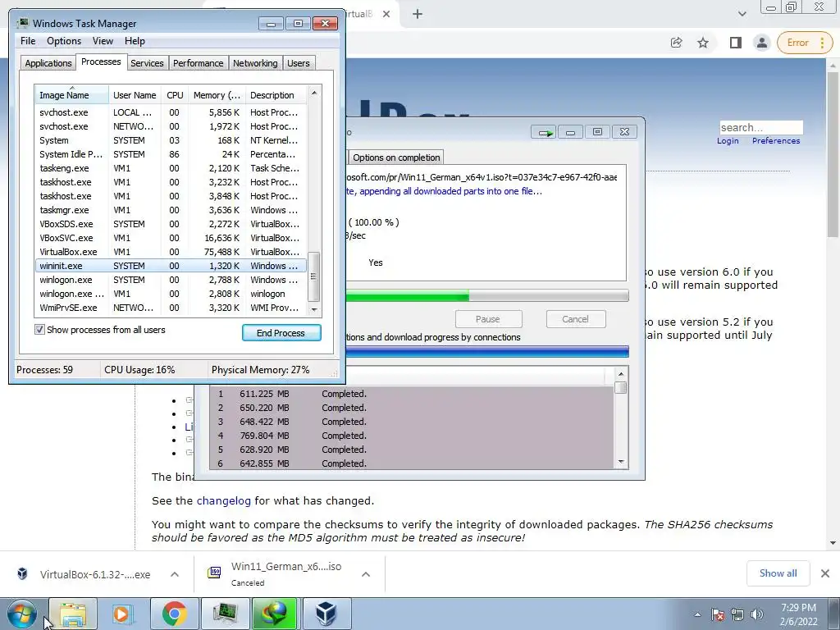
Task: Click the Chrome share page icon
Action: click(x=676, y=43)
